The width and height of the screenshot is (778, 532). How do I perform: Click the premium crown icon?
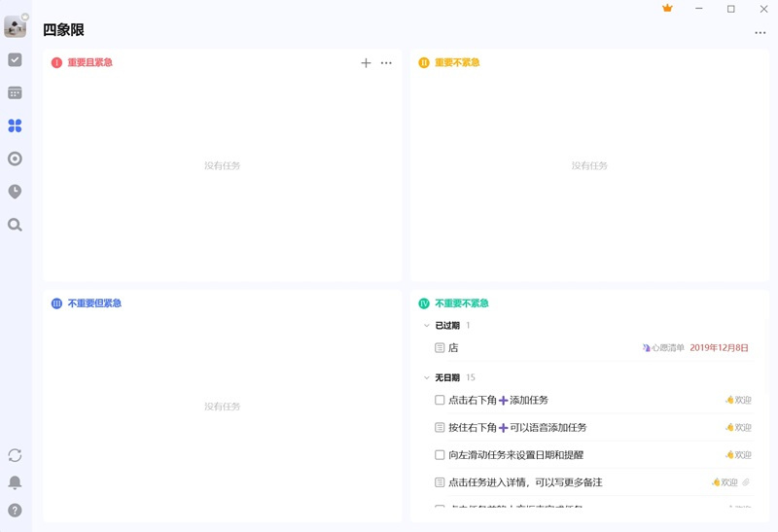click(x=667, y=9)
